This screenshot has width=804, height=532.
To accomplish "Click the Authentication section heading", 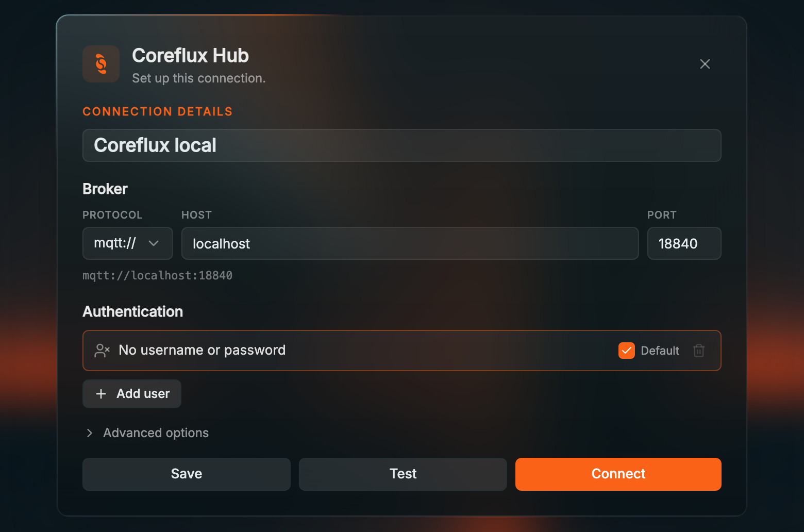I will click(x=133, y=312).
